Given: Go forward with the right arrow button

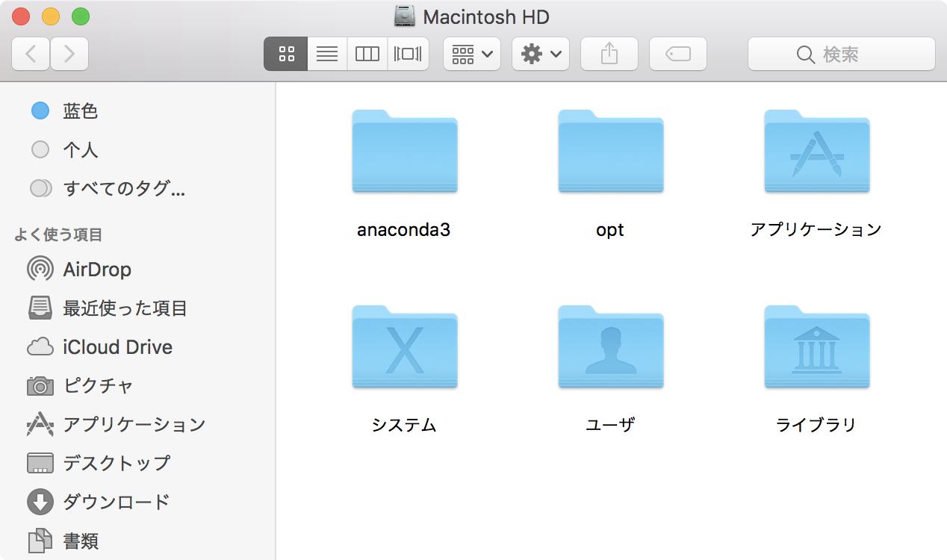Looking at the screenshot, I should [x=69, y=54].
